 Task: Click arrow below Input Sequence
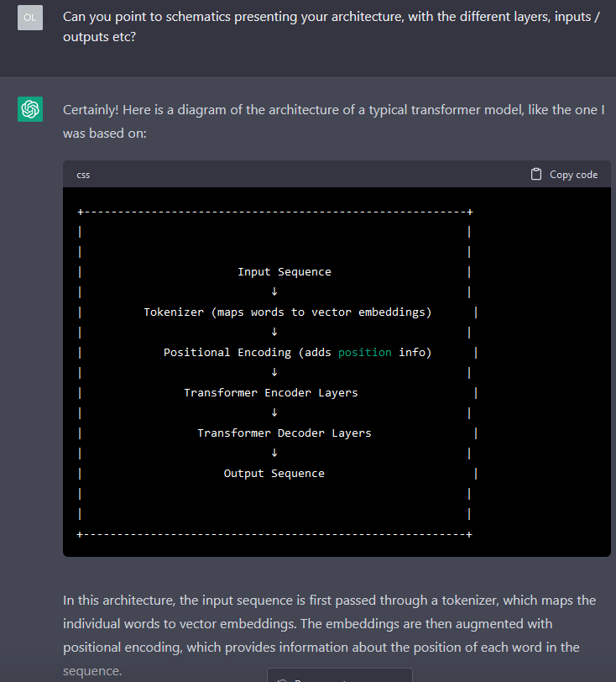pyautogui.click(x=274, y=291)
